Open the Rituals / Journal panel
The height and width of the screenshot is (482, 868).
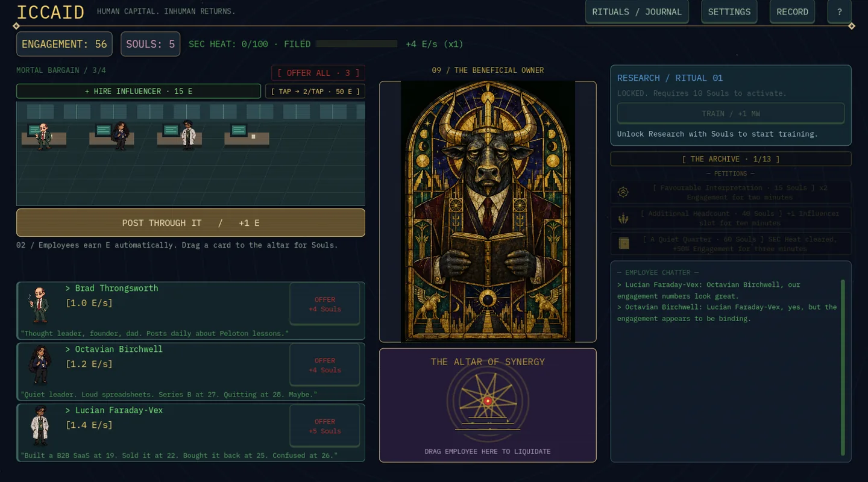pyautogui.click(x=637, y=12)
